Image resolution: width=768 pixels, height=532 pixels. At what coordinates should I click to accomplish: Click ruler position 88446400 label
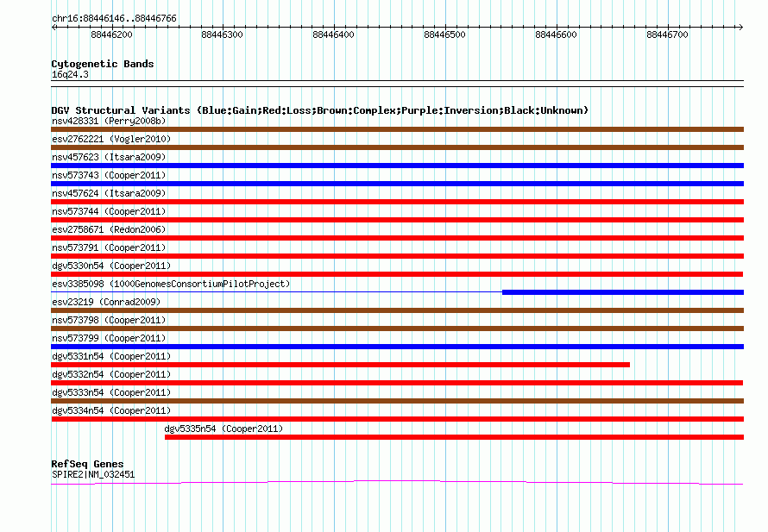coord(334,34)
